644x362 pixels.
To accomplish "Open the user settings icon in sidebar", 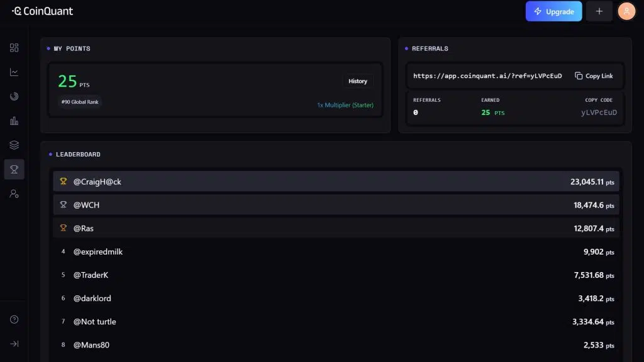I will [x=14, y=194].
